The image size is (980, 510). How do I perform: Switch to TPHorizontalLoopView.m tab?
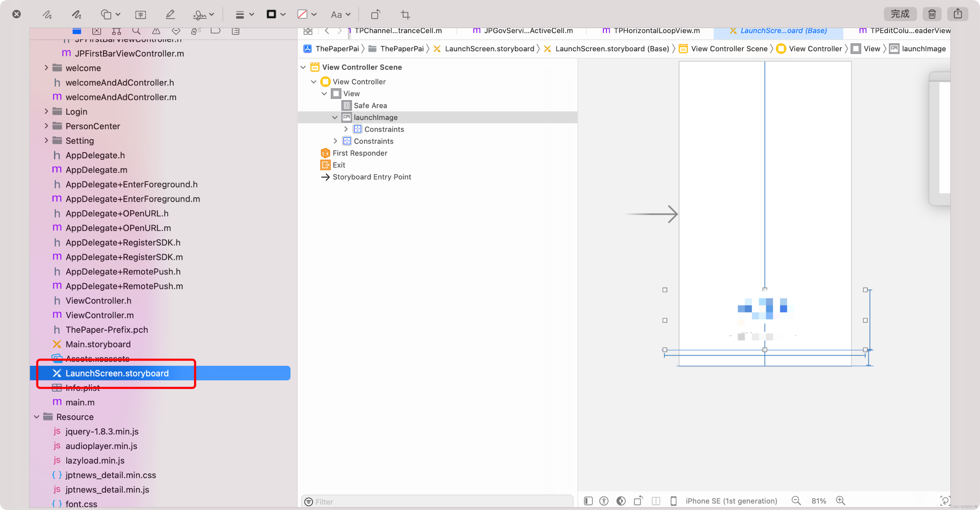click(x=651, y=31)
